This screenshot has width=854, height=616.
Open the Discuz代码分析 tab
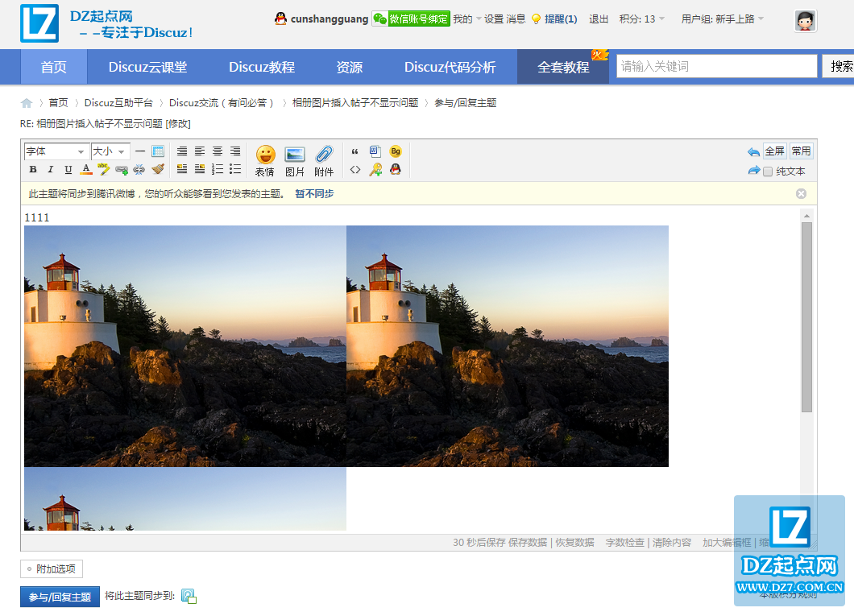click(450, 67)
